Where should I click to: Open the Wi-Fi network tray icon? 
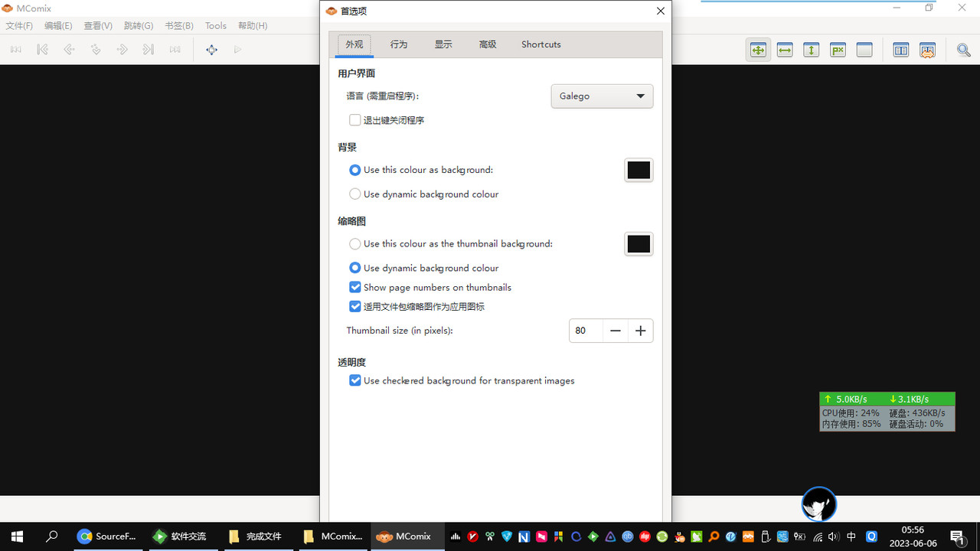pyautogui.click(x=818, y=537)
